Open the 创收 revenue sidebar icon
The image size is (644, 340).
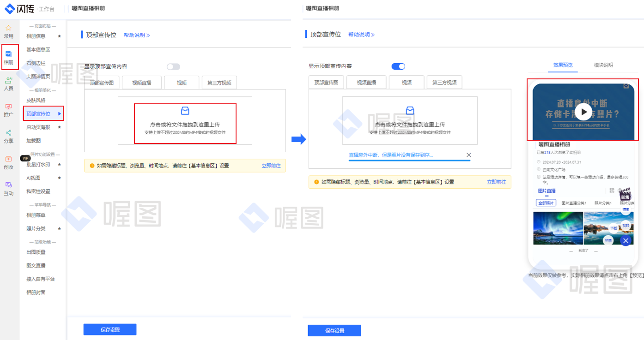click(8, 159)
